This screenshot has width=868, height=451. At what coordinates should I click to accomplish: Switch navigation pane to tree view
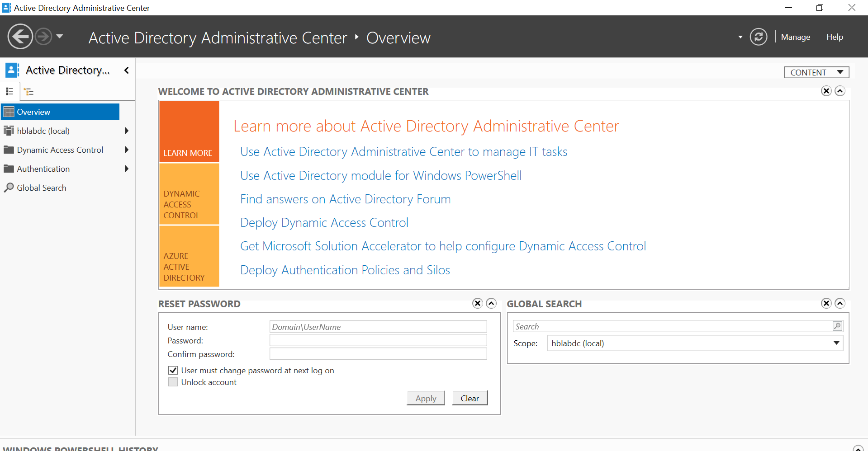tap(29, 92)
